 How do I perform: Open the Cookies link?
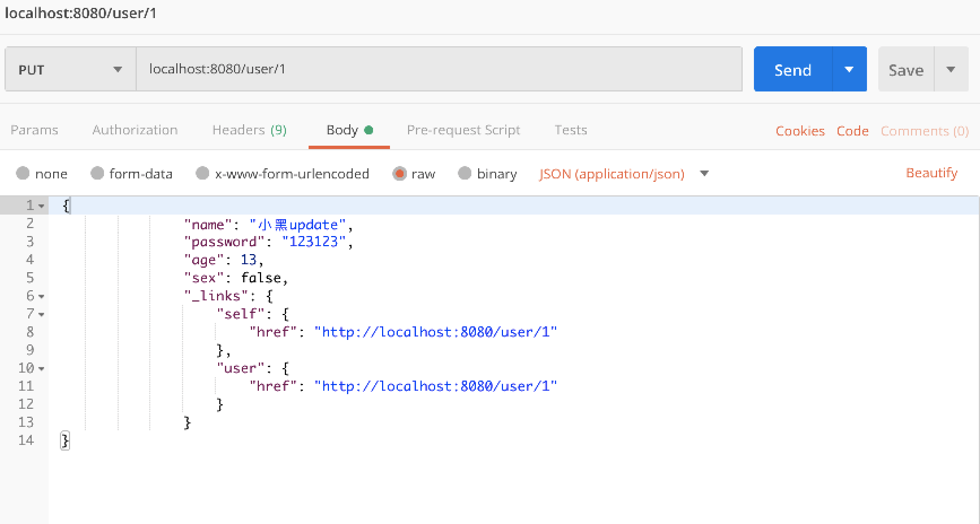click(800, 131)
